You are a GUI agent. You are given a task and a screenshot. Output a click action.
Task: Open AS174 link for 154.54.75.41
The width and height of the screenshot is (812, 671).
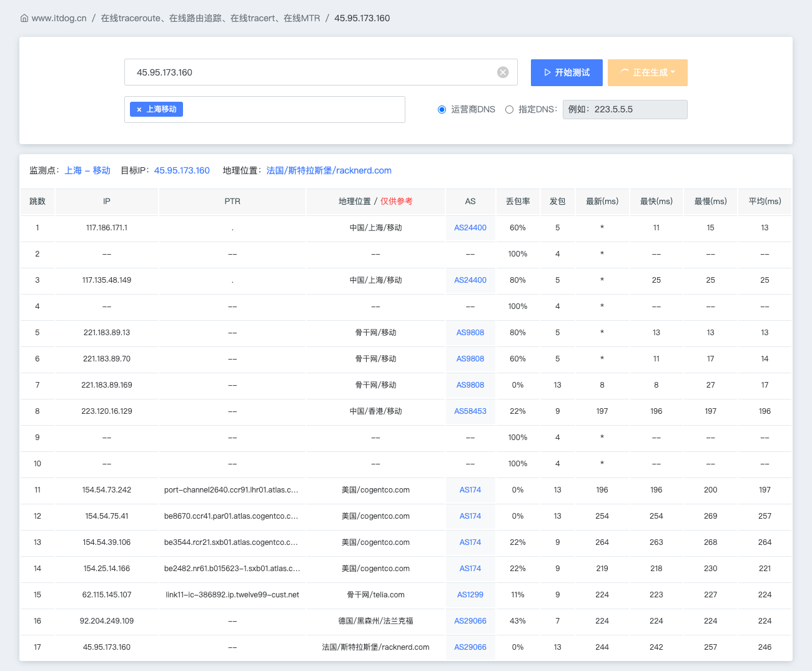(470, 516)
